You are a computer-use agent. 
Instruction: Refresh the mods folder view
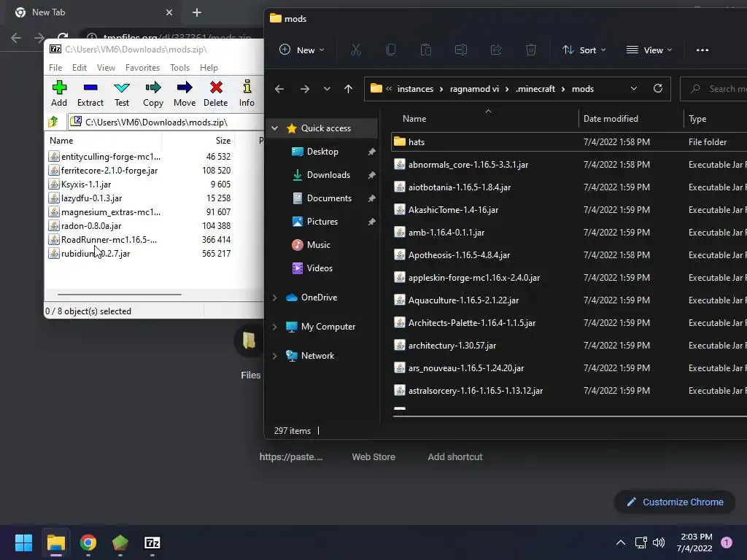pyautogui.click(x=658, y=88)
